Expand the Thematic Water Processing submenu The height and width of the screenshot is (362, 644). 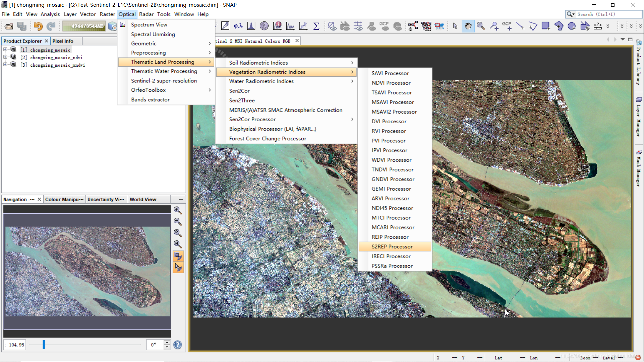[164, 71]
